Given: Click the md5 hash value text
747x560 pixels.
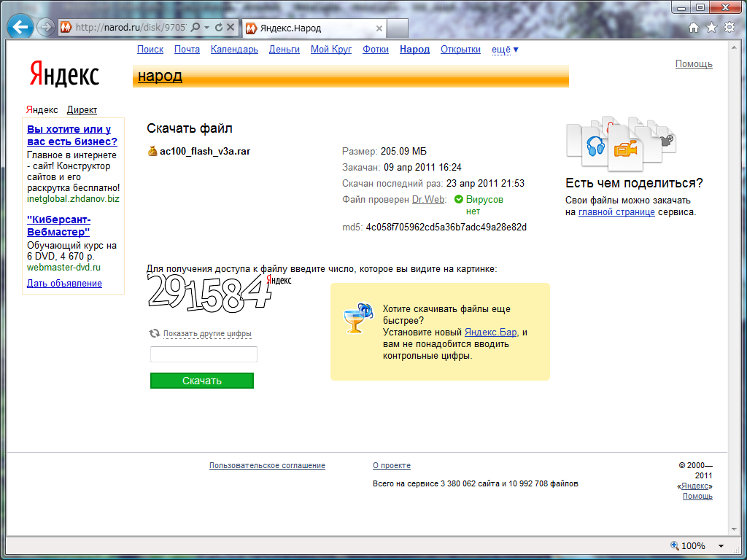Looking at the screenshot, I should tap(446, 227).
